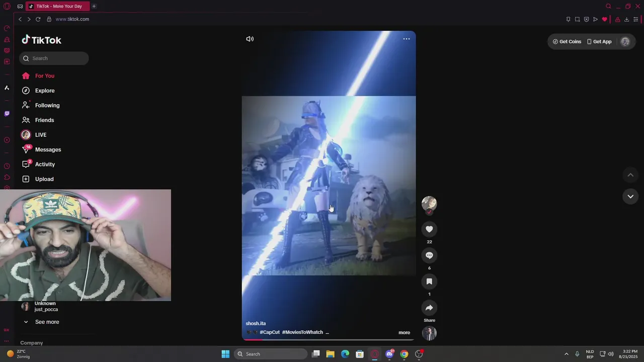Open Messages in the sidebar
The height and width of the screenshot is (362, 644).
[x=41, y=149]
